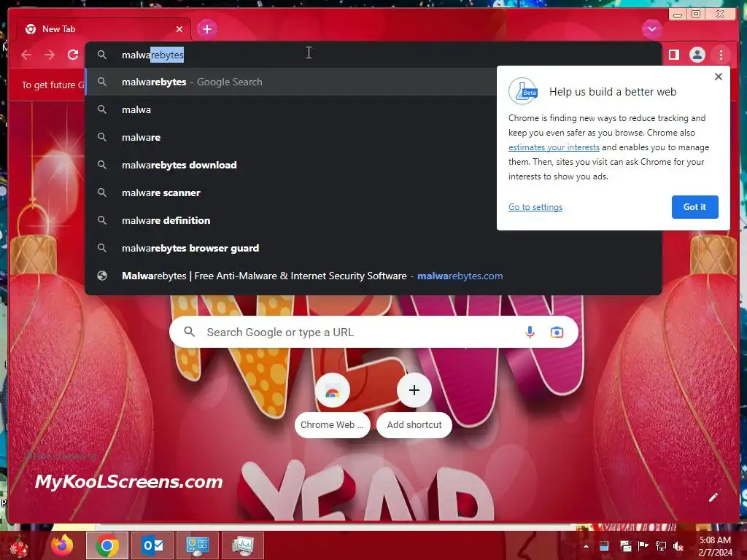747x560 pixels.
Task: Click the Beta flask icon in popup
Action: 523,91
